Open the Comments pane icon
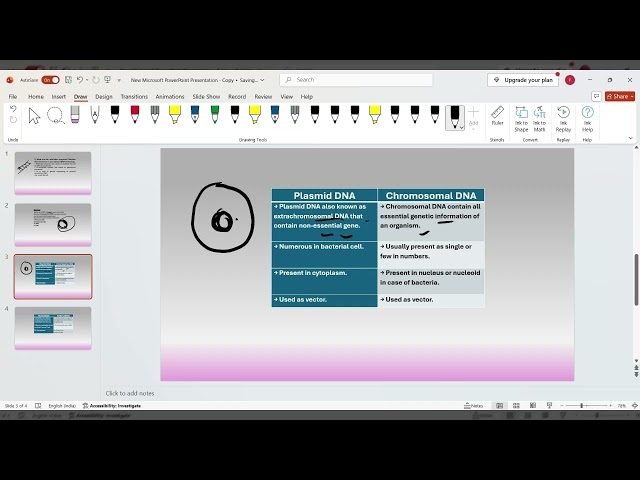The height and width of the screenshot is (480, 640). click(596, 96)
